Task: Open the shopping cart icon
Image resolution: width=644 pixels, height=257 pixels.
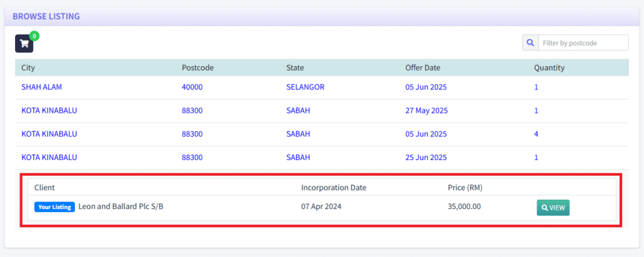Action: [x=24, y=43]
